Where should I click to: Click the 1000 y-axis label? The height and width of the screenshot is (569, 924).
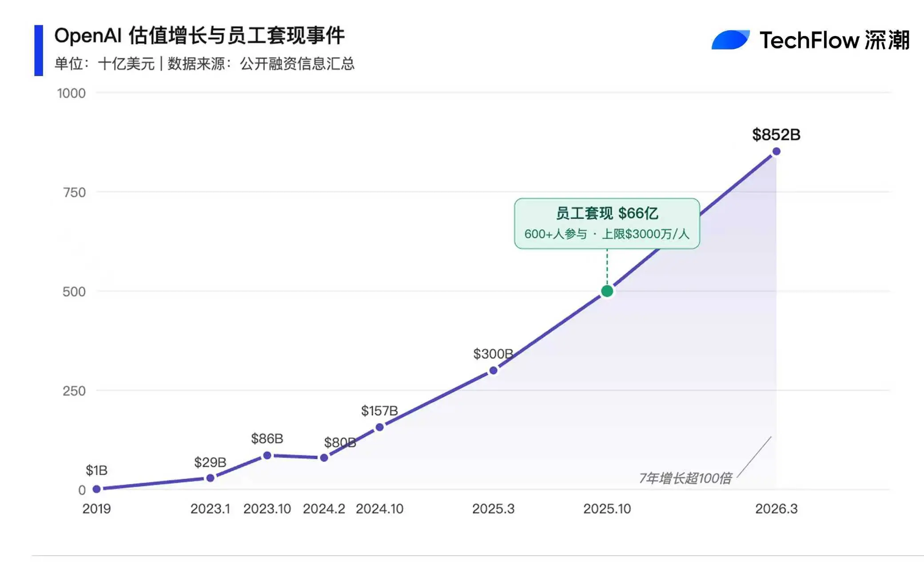point(72,93)
